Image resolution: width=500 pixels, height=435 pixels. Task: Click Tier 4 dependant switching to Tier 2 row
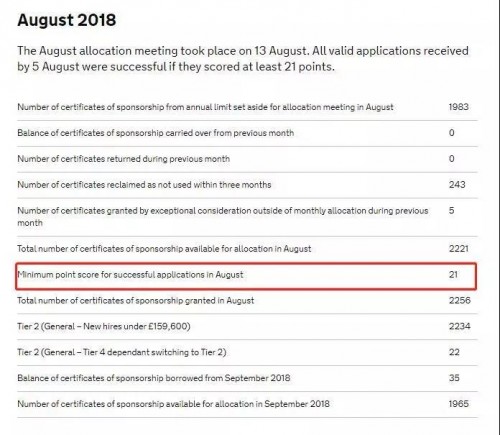click(247, 352)
